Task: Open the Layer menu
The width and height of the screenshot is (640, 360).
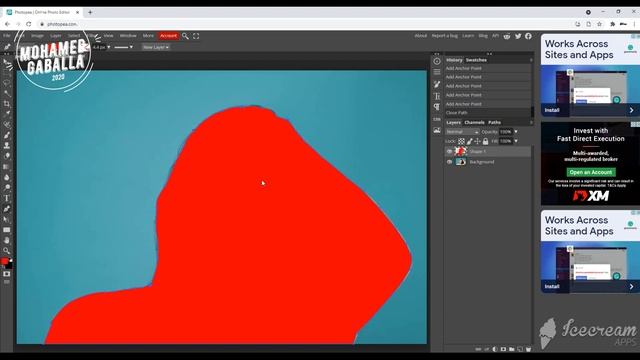Action: pos(56,36)
